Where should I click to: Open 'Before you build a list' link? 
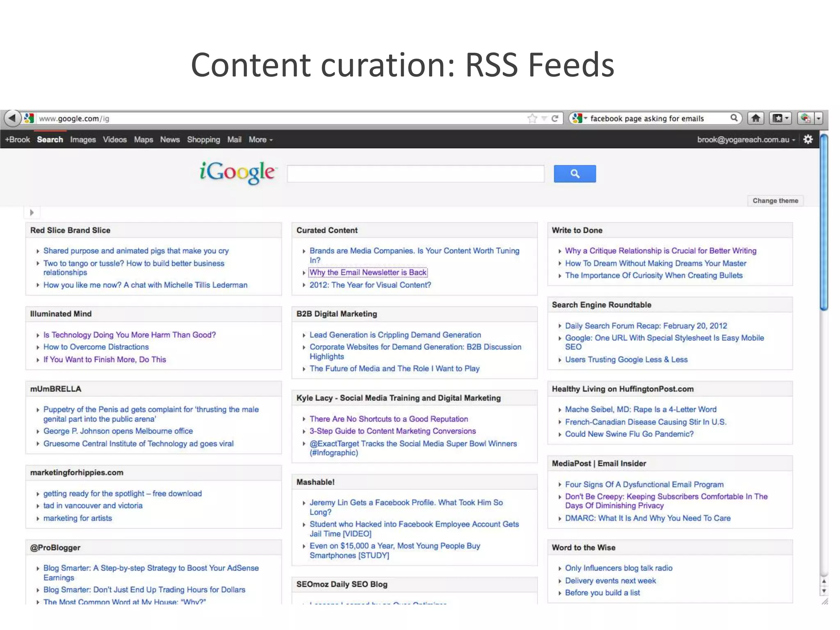603,593
